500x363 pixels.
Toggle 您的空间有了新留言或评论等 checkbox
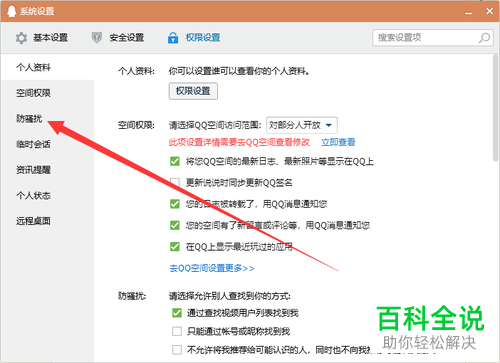click(175, 225)
